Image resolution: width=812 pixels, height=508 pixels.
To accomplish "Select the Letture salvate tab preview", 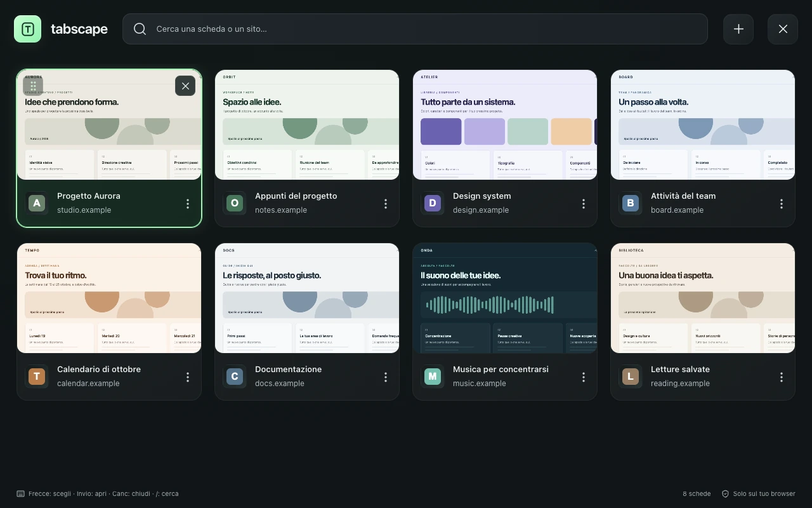I will (703, 298).
